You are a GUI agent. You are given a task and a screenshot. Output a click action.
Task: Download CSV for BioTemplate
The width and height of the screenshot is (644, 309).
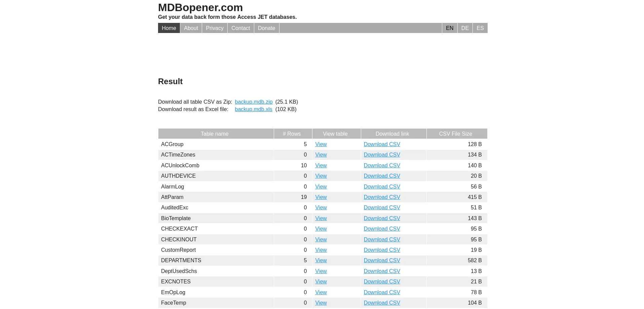[x=382, y=218]
